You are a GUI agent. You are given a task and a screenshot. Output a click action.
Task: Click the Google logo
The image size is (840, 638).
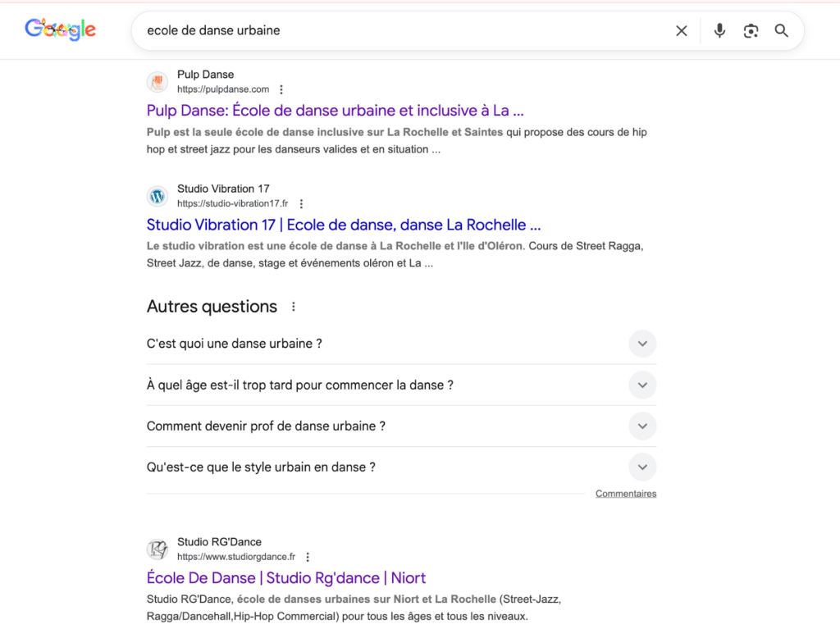pos(60,30)
